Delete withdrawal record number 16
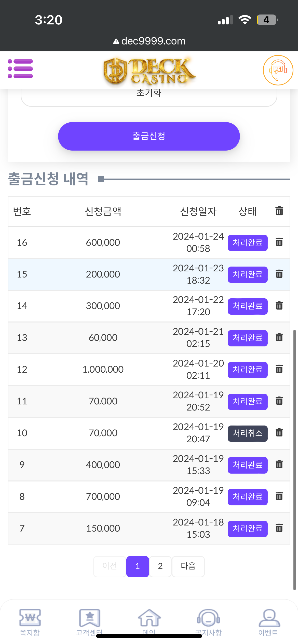 click(279, 242)
